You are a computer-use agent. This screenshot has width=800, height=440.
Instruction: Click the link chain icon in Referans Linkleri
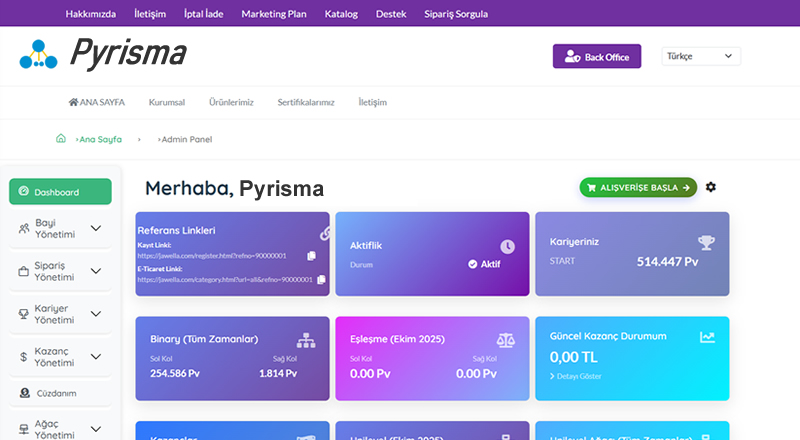click(324, 233)
